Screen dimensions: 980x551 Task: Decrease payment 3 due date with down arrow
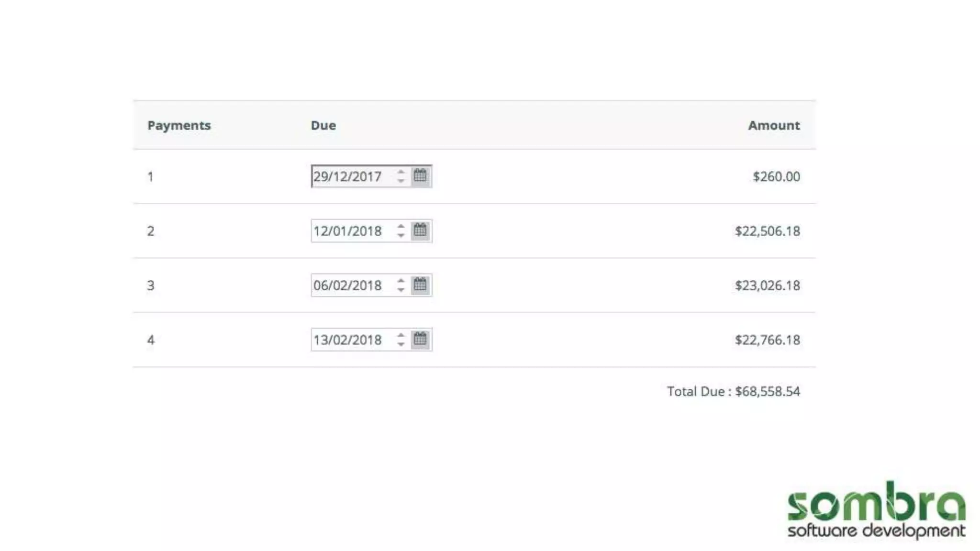tap(401, 290)
